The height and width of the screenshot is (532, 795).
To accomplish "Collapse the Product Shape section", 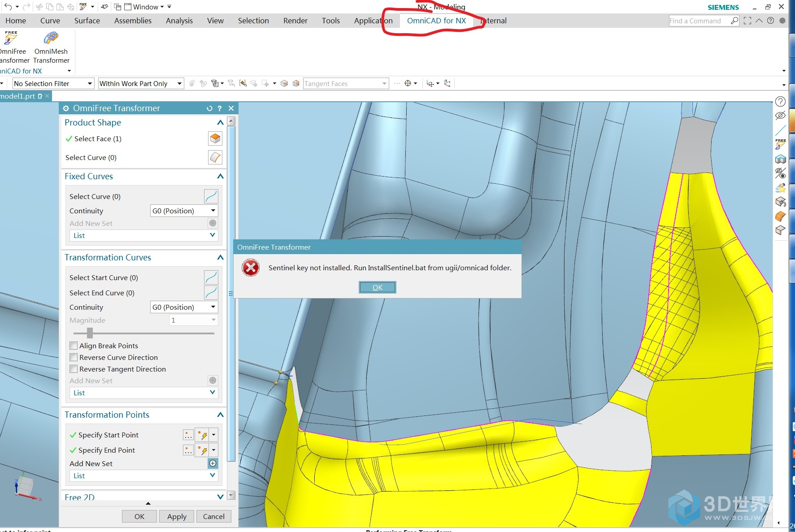I will 220,122.
